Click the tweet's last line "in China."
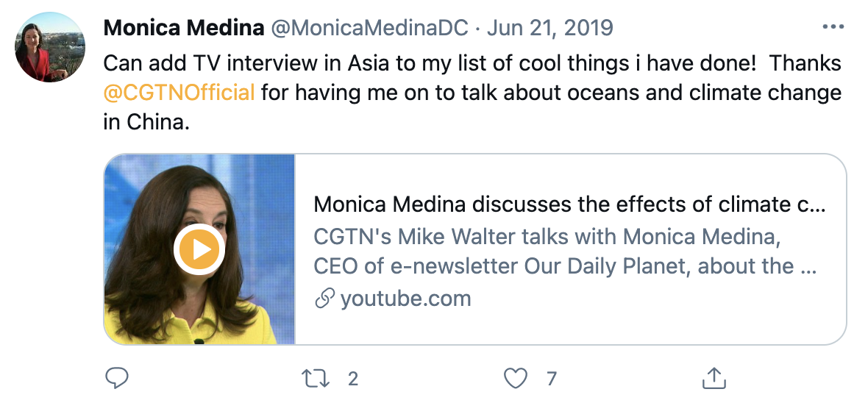 click(147, 123)
